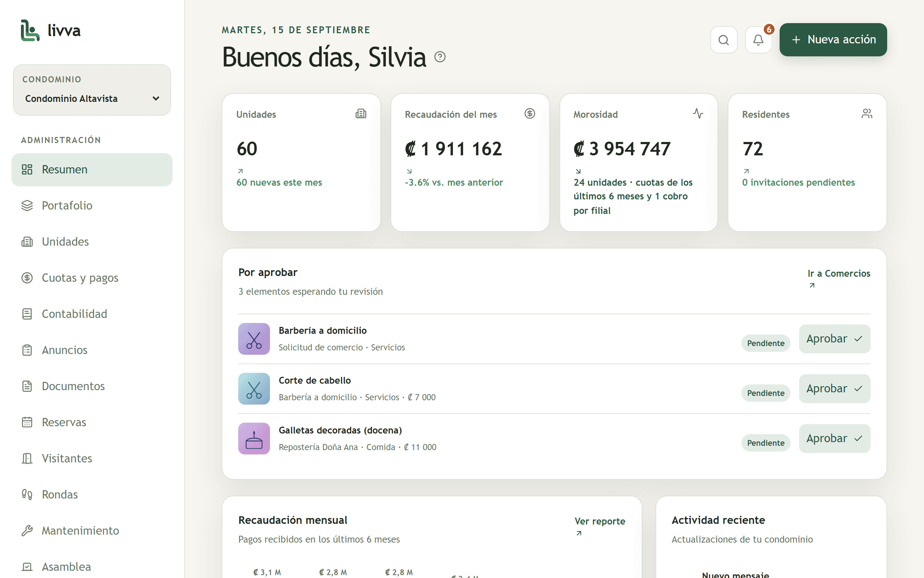The height and width of the screenshot is (578, 924).
Task: Click Pendiente badge for Galletas decoradas
Action: click(x=766, y=443)
